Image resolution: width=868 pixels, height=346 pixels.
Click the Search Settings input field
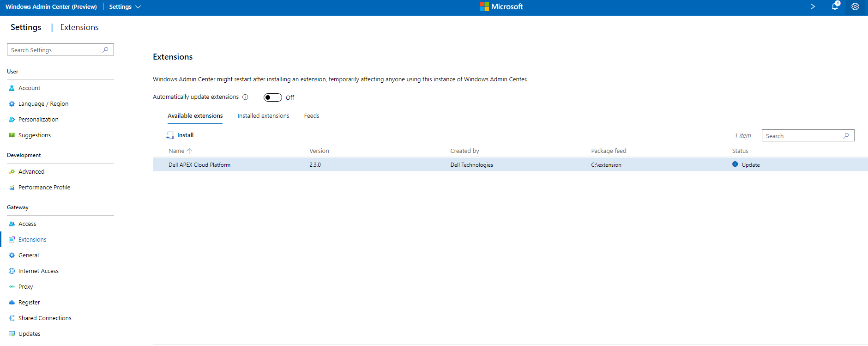[55, 50]
